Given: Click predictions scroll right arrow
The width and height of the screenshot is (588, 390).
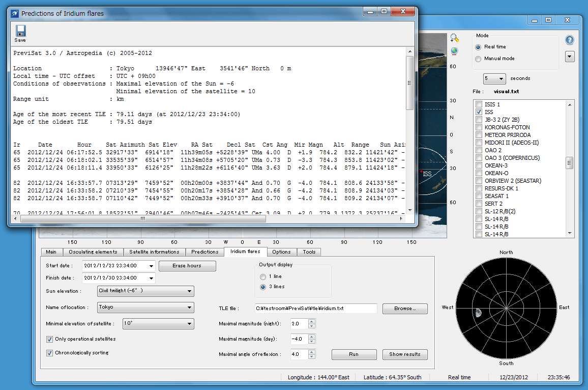Looking at the screenshot, I should [401, 218].
